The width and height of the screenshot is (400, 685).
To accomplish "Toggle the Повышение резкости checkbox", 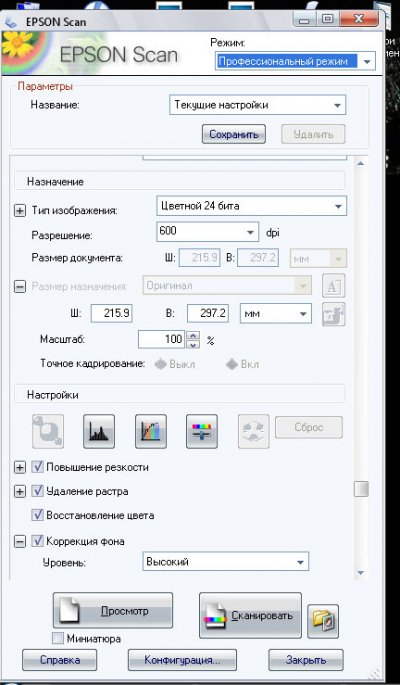I will (37, 467).
